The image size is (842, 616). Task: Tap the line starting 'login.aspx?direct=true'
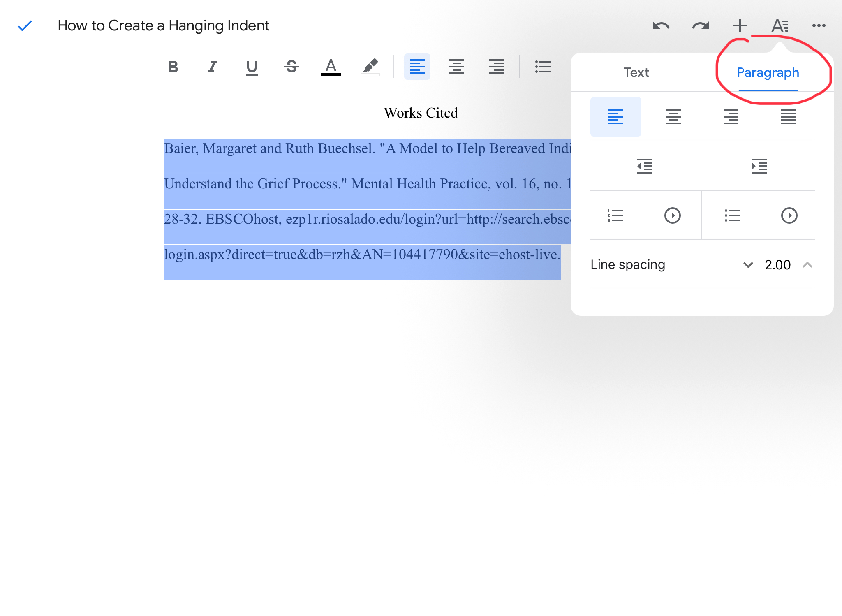pos(362,255)
